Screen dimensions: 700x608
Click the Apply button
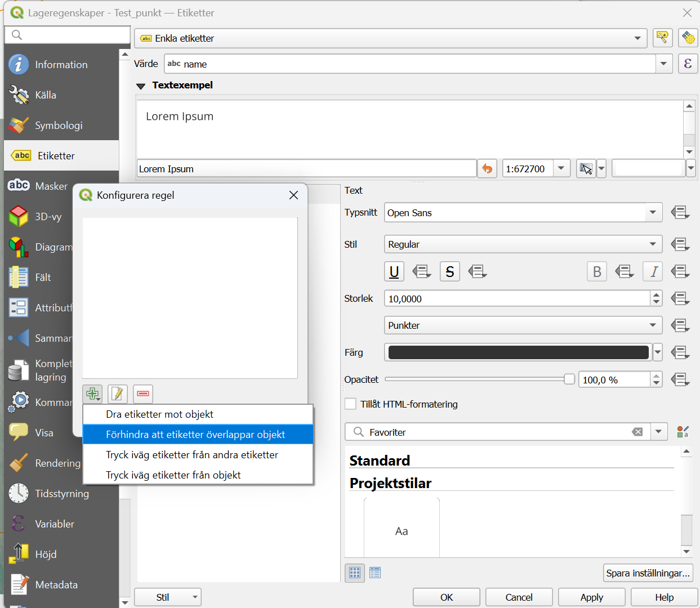pos(592,597)
